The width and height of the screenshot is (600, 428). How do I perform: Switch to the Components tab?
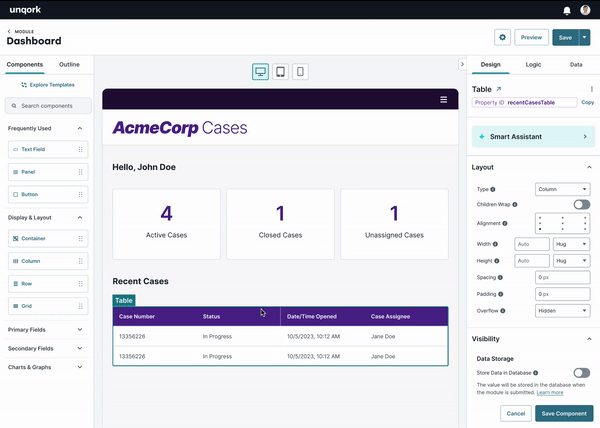pos(25,65)
